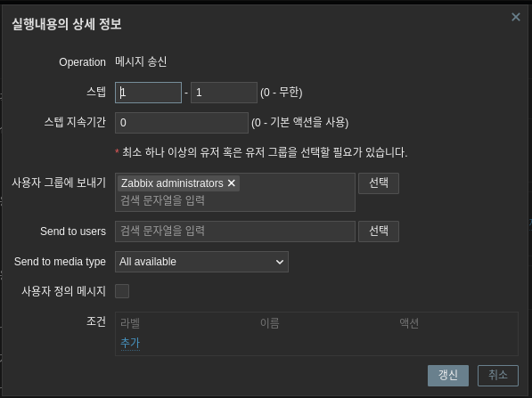
Task: Remove Zabbix administrators tag
Action: pos(232,183)
